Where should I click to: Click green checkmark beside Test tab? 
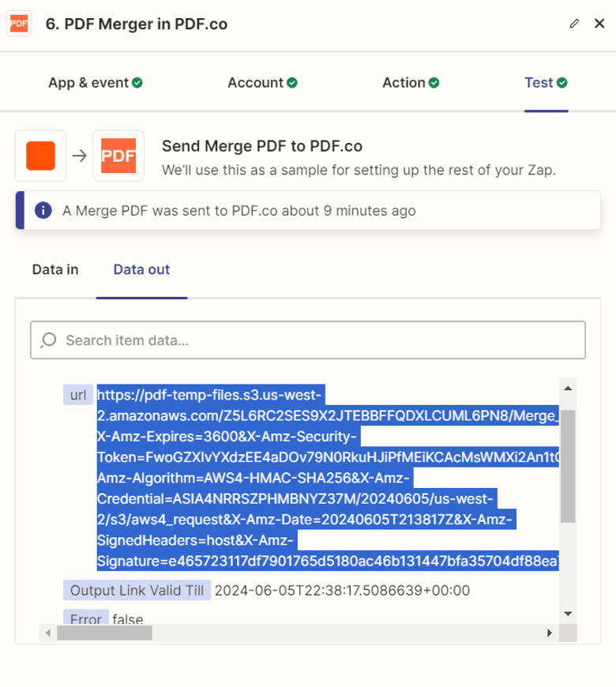click(x=562, y=83)
